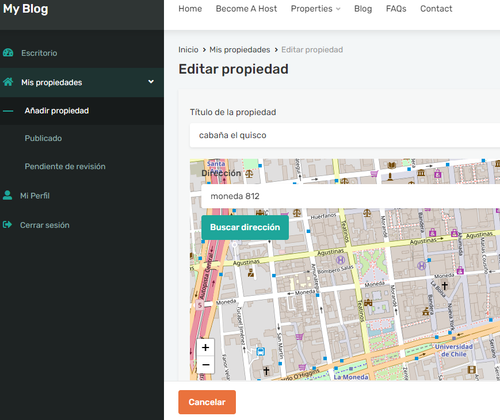Click the Mis propiedades house icon
Image resolution: width=500 pixels, height=420 pixels.
[8, 82]
